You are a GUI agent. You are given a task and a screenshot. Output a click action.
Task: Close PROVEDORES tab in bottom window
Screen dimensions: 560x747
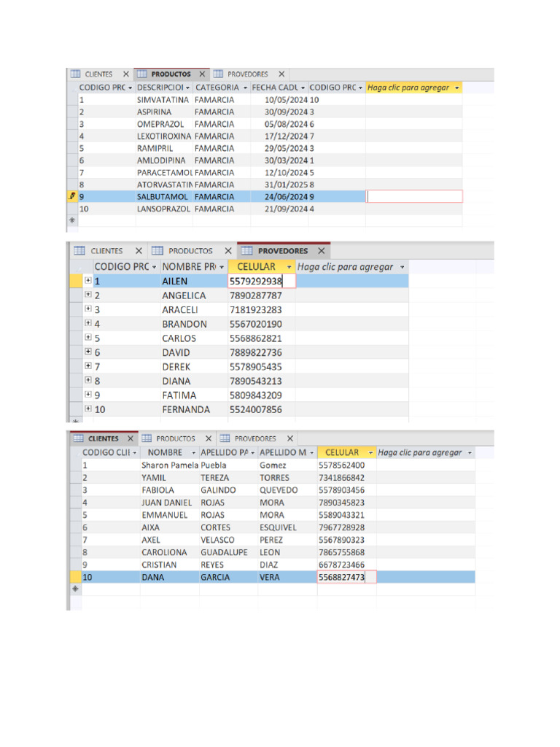point(290,438)
